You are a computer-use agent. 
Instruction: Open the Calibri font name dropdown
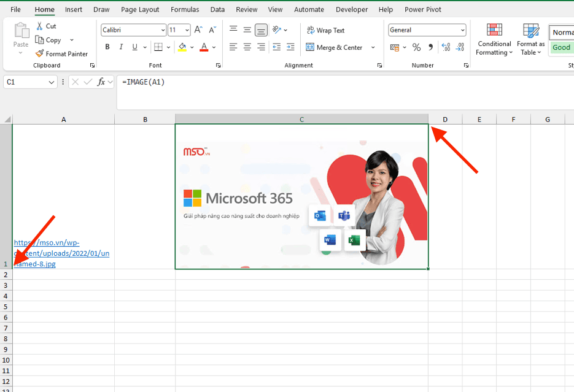coord(163,30)
